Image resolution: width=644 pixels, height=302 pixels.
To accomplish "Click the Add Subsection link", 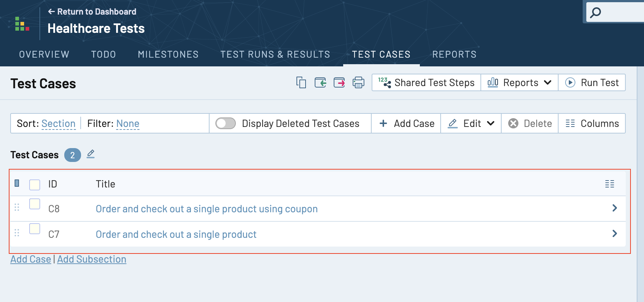I will [x=92, y=259].
